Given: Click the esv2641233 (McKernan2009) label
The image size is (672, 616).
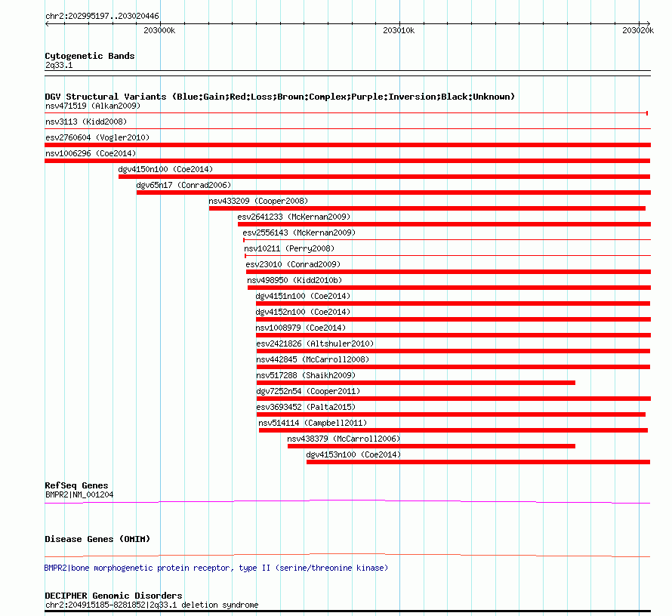Looking at the screenshot, I should click(x=294, y=217).
